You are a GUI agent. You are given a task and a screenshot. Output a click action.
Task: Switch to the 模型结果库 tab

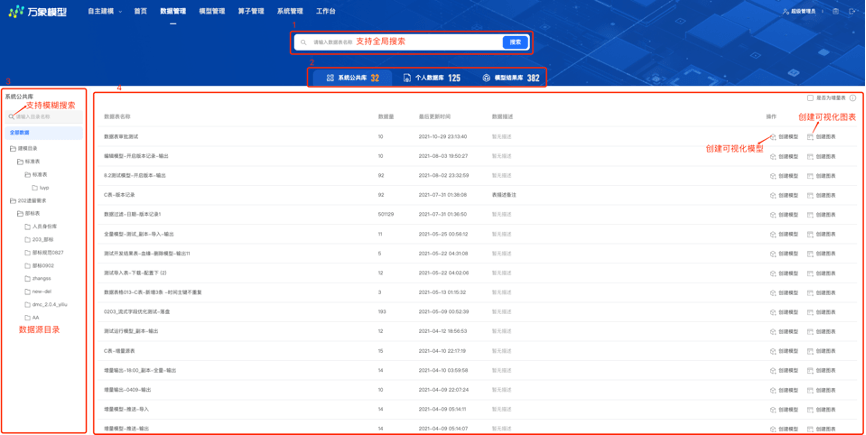pyautogui.click(x=510, y=78)
